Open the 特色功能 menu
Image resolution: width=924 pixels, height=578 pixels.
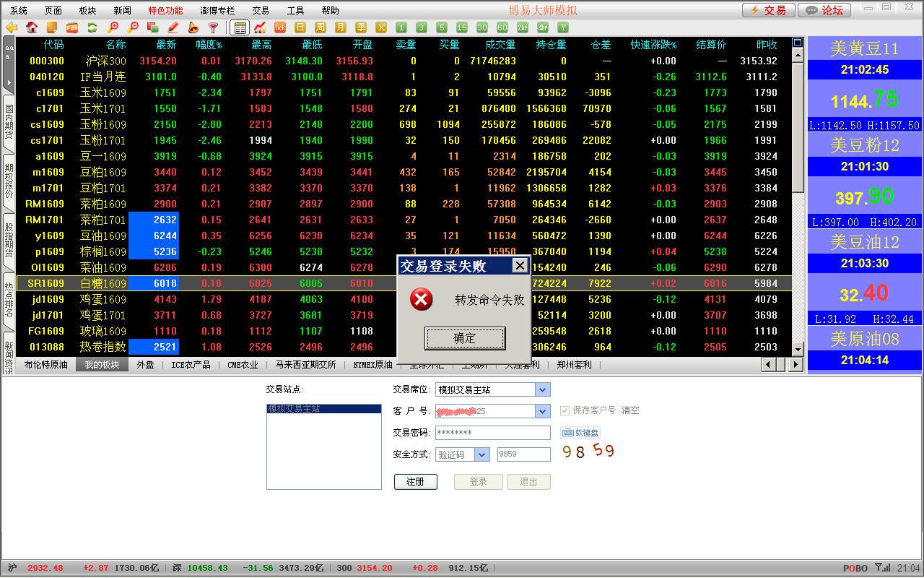pos(165,10)
